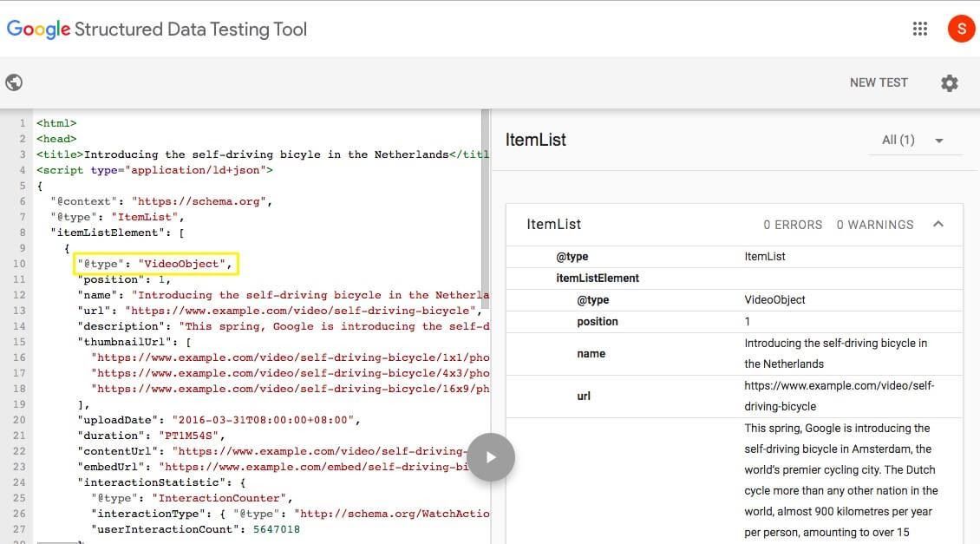Click the 0 ERRORS label
Screen dimensions: 980x544
click(x=792, y=225)
